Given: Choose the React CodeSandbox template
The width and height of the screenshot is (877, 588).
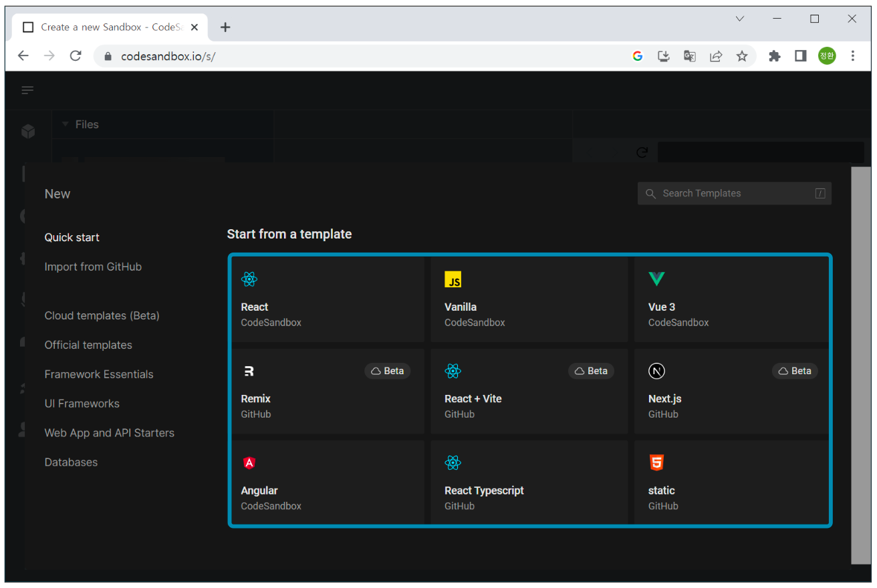Looking at the screenshot, I should pos(328,300).
